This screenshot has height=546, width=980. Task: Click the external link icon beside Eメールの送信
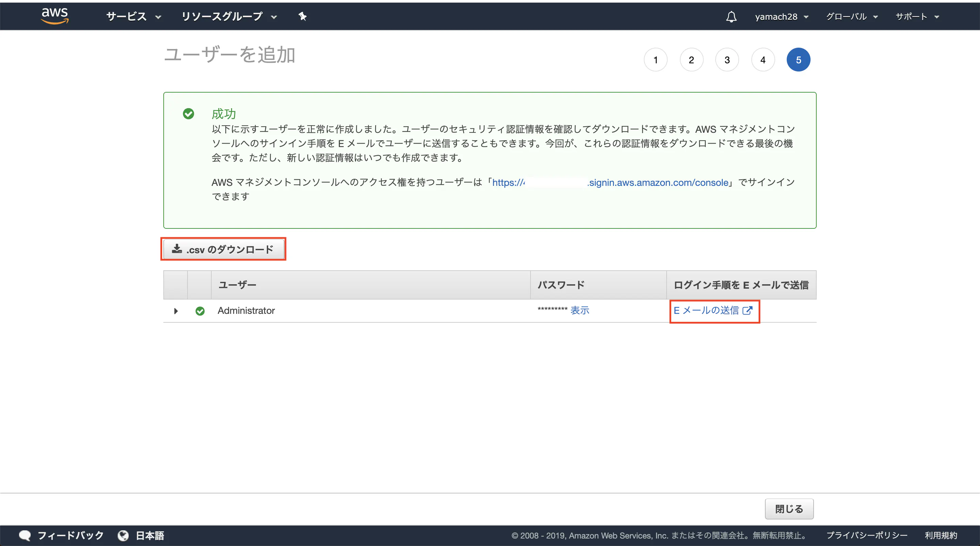747,310
